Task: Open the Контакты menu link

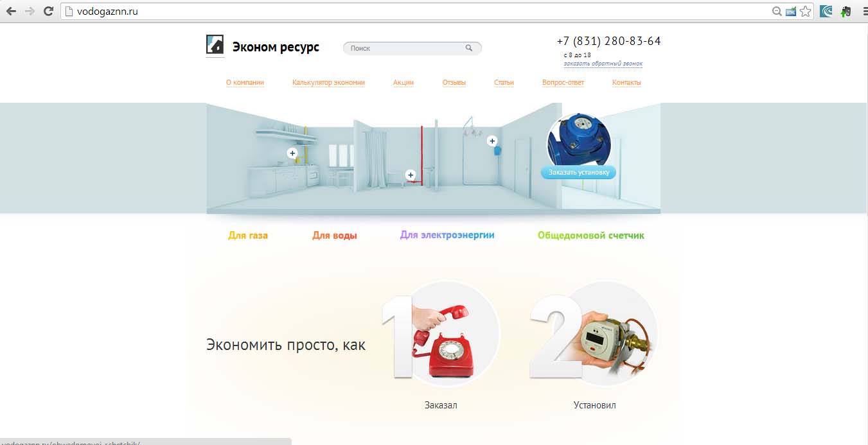Action: (626, 82)
